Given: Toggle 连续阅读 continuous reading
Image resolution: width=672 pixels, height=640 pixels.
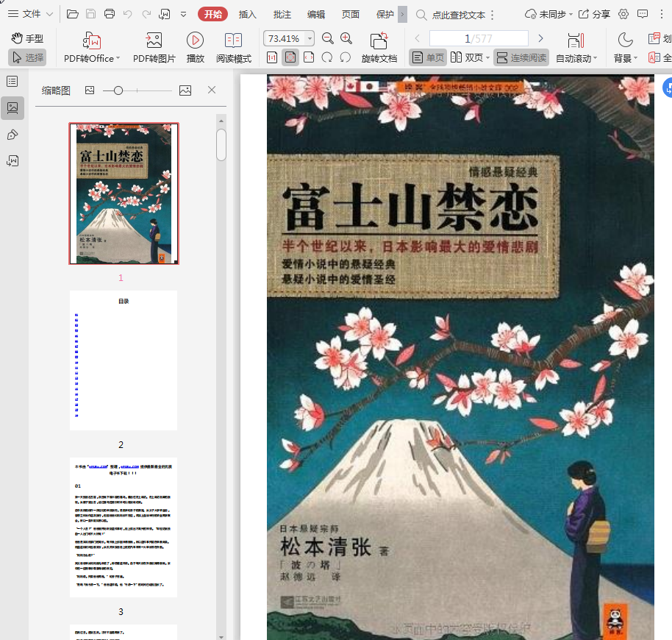Looking at the screenshot, I should 521,57.
